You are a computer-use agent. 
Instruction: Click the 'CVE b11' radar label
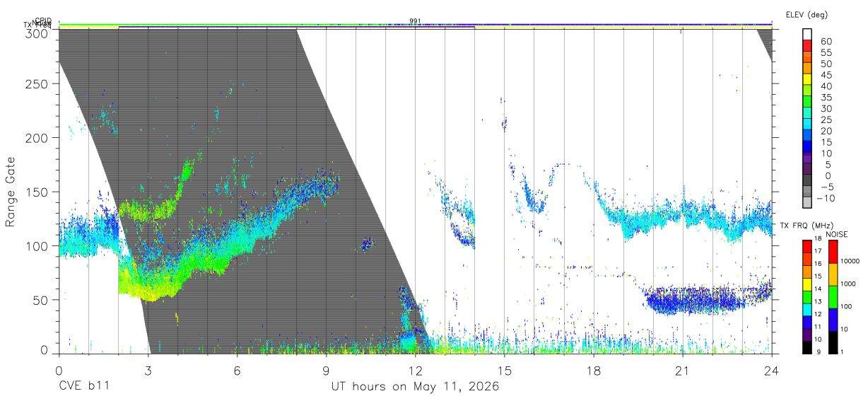(x=83, y=387)
